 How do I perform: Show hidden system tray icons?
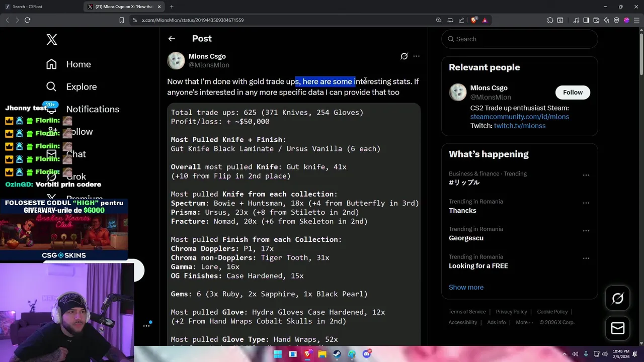[x=565, y=354]
